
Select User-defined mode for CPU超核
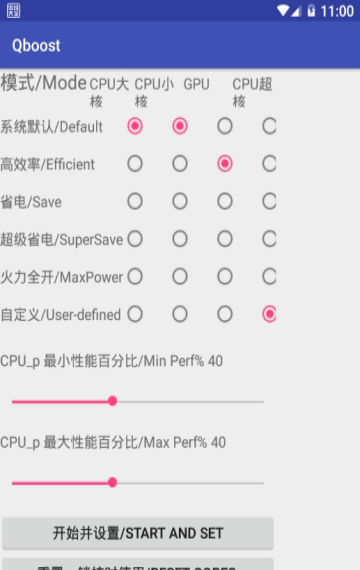coord(269,314)
